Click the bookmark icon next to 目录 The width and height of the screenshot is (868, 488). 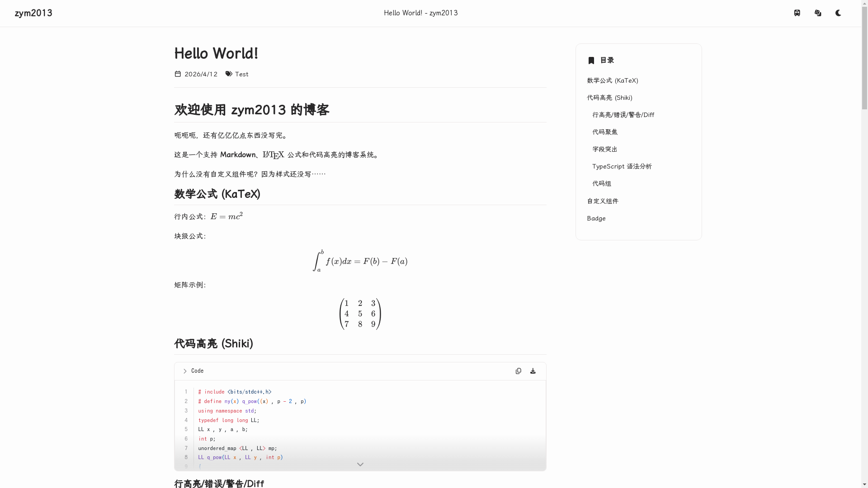tap(591, 61)
